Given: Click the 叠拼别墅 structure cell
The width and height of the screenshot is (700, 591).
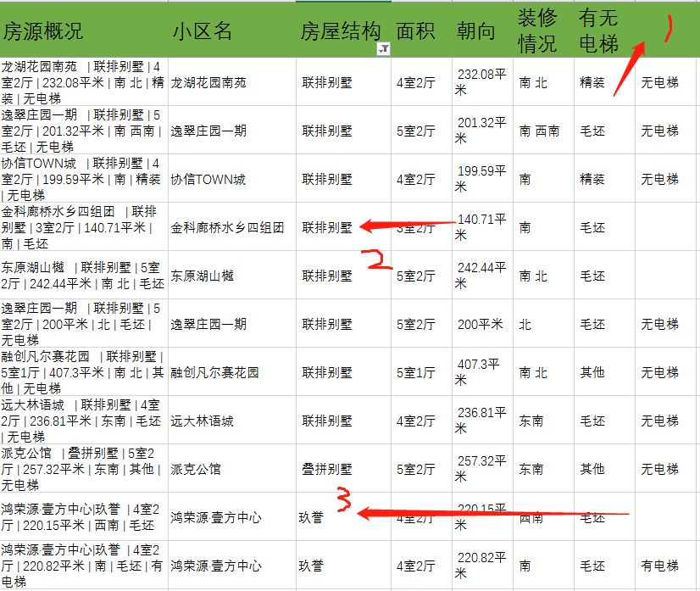Looking at the screenshot, I should 343,468.
